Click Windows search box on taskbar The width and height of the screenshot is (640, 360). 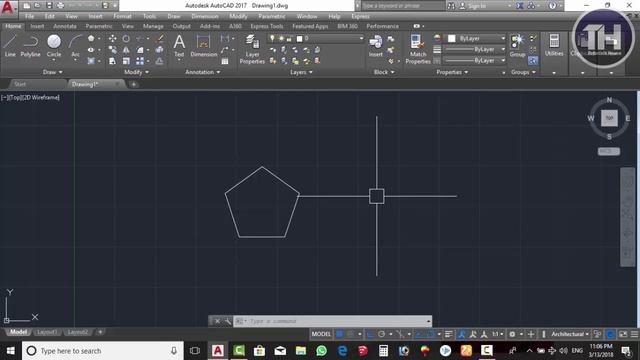pos(102,351)
